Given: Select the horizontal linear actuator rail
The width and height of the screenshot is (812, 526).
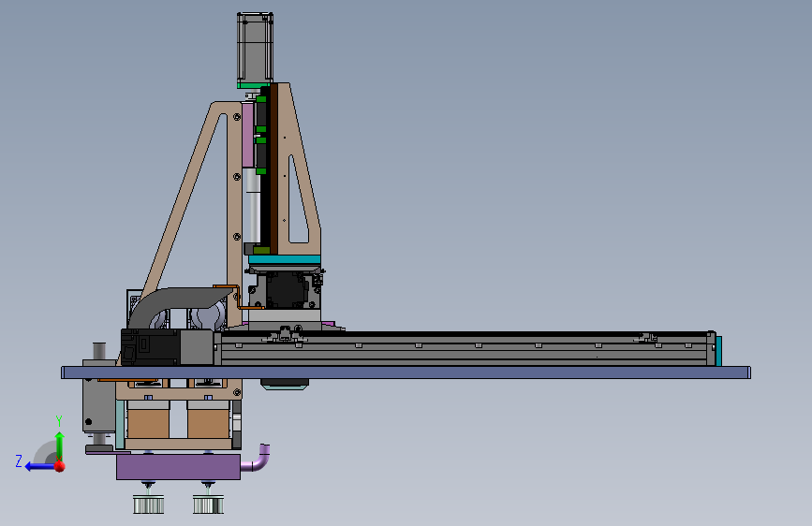Looking at the screenshot, I should [x=466, y=349].
